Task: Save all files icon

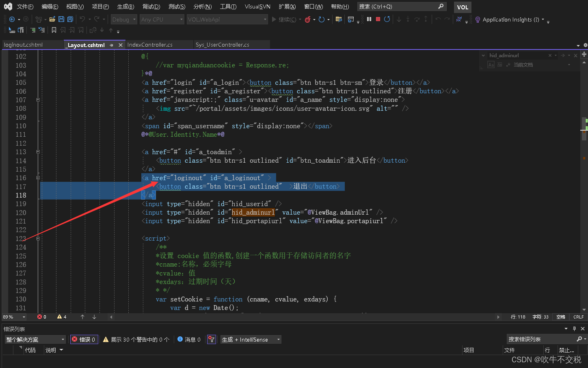Action: [70, 19]
